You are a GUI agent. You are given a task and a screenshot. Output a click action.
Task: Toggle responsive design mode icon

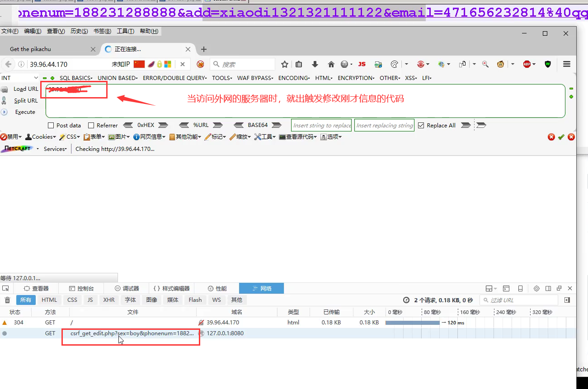(520, 288)
